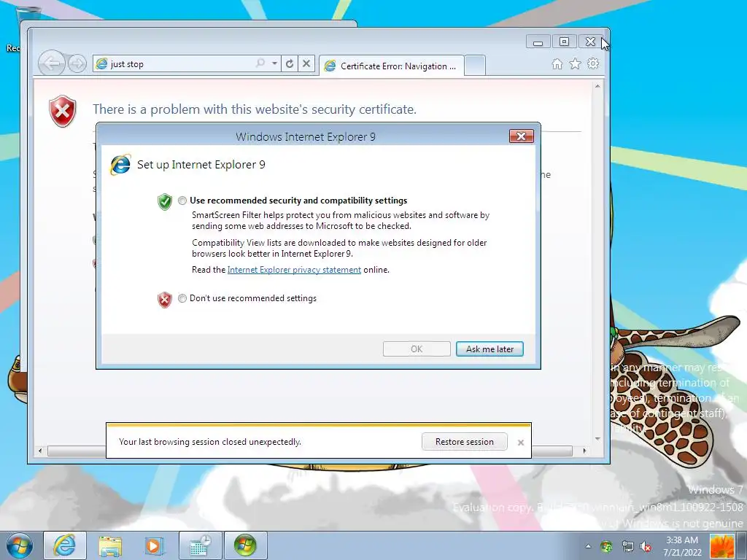Click Restore session button
This screenshot has height=560, width=747.
pos(465,441)
